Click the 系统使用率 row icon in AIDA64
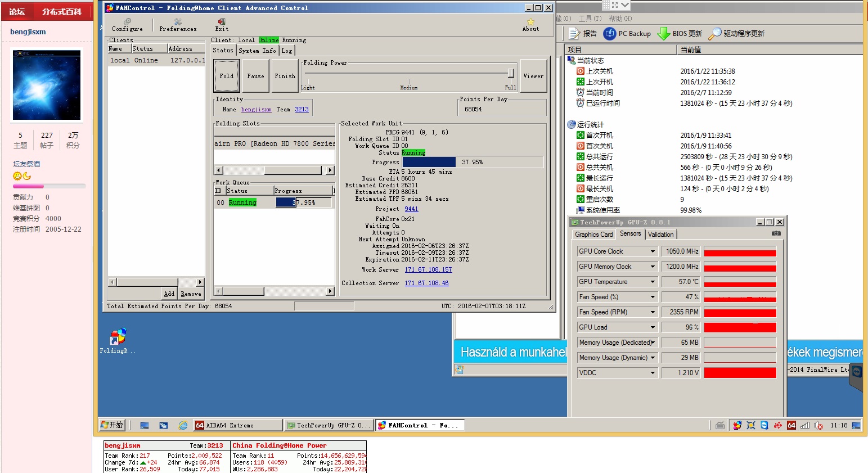Image resolution: width=868 pixels, height=473 pixels. pyautogui.click(x=581, y=210)
